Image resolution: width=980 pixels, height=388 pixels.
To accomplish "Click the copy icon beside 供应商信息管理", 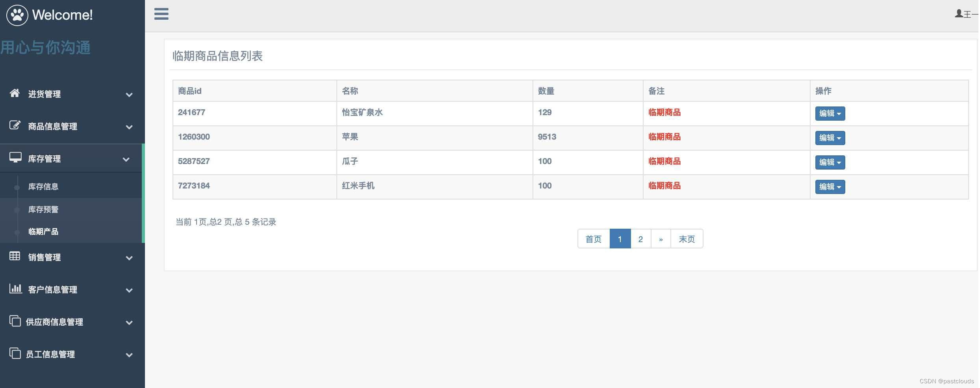I will (x=15, y=321).
